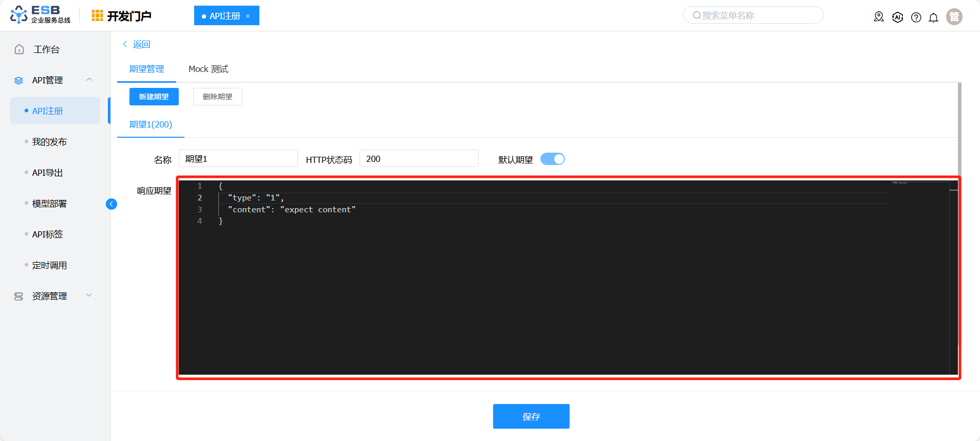Viewport: 980px width, 441px height.
Task: Expand the 资源管理 menu section
Action: 89,296
